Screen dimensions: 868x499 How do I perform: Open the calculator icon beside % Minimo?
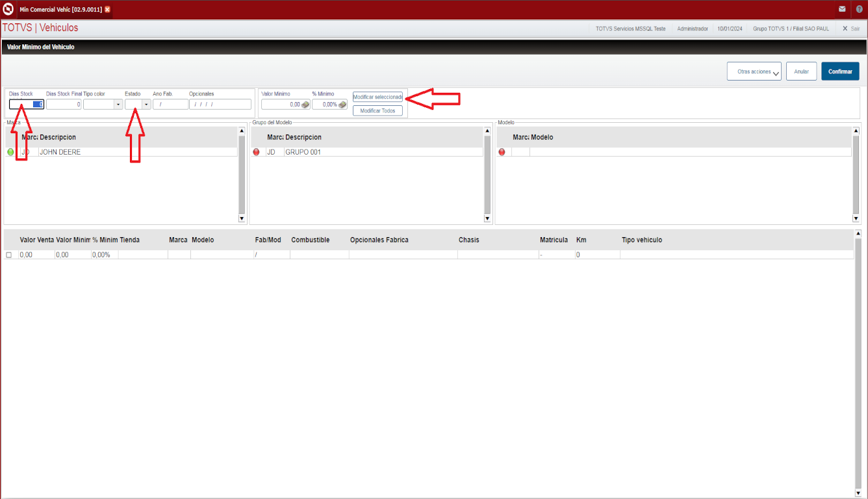[342, 104]
